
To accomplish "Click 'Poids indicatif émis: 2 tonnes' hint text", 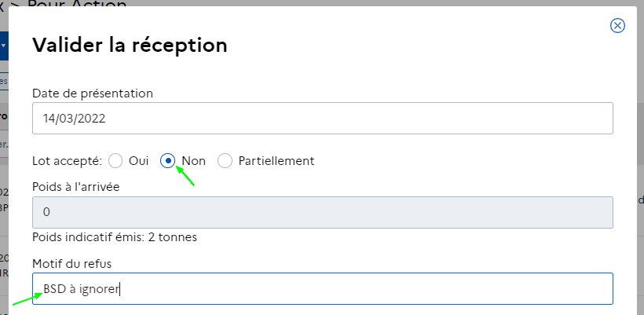I will pyautogui.click(x=115, y=237).
